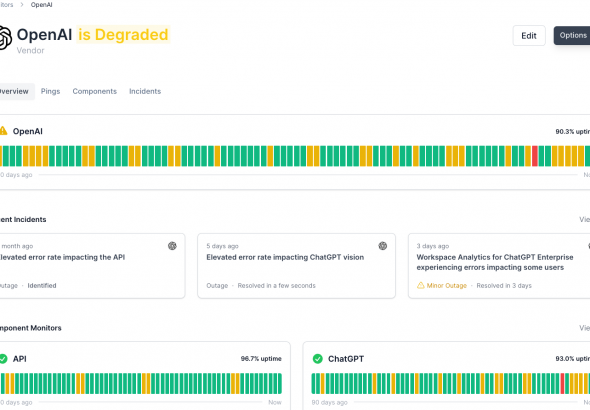Click the 'Now' label under API chart
The image size is (590, 410).
(x=275, y=402)
